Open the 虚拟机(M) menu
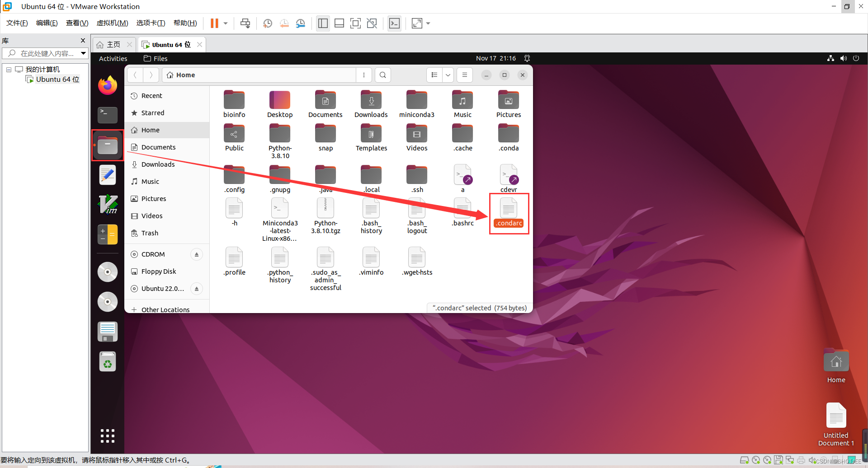 112,23
